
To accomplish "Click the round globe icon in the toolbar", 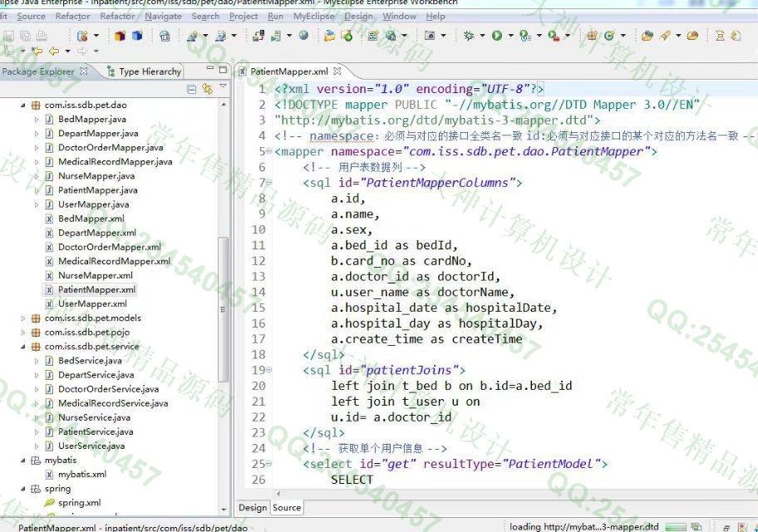I will 303,35.
